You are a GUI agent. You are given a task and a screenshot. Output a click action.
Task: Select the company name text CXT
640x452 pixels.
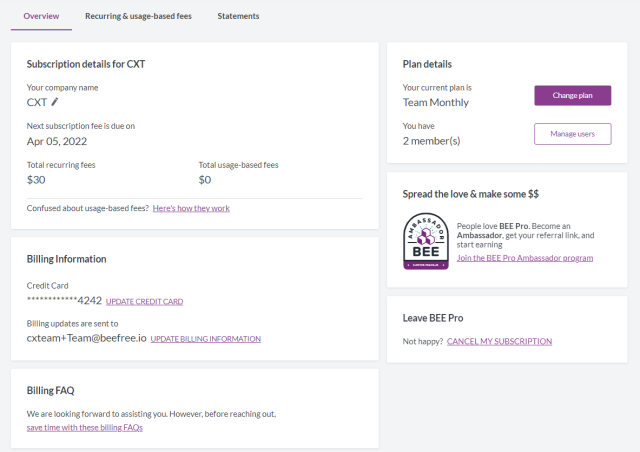tap(37, 102)
